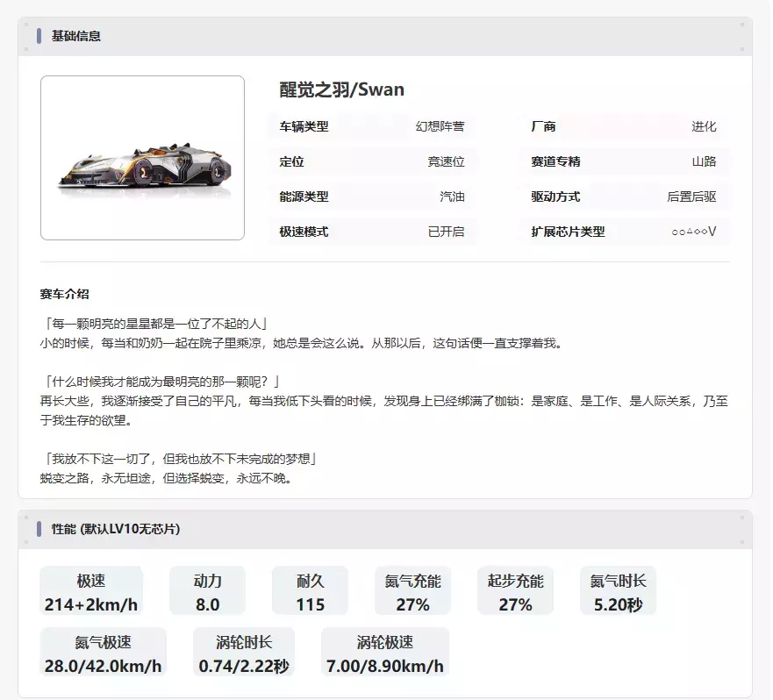Click the line 于我生存的欲望。
Image resolution: width=773 pixels, height=700 pixels.
click(86, 420)
